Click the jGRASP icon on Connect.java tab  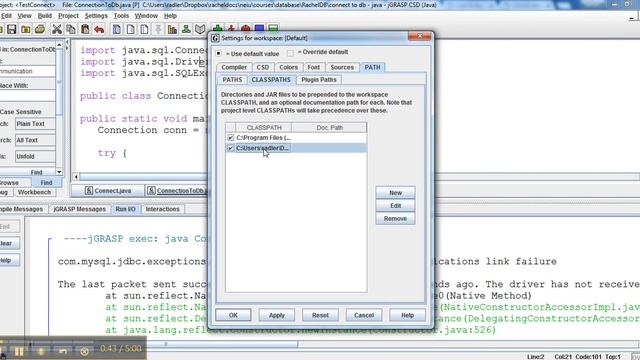[89, 191]
